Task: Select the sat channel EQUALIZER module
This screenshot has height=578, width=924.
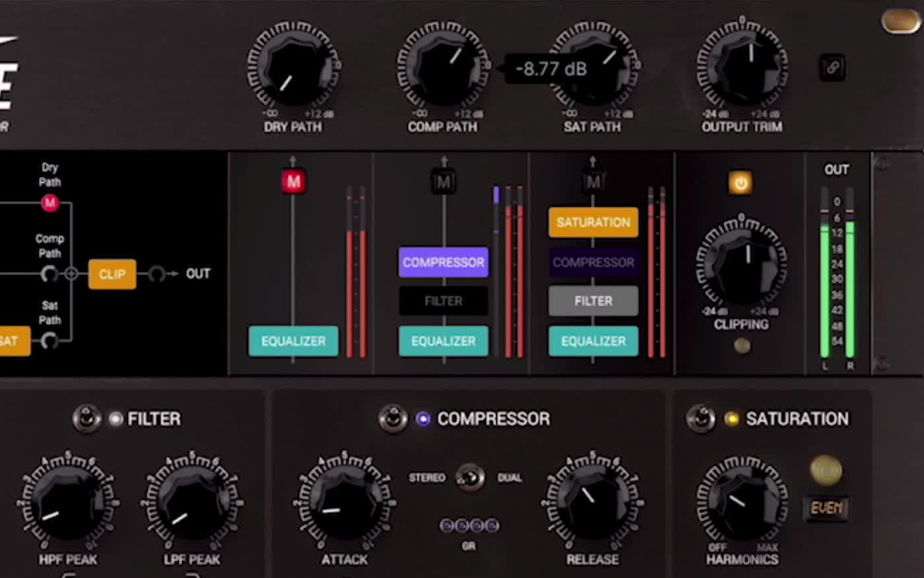Action: point(593,341)
